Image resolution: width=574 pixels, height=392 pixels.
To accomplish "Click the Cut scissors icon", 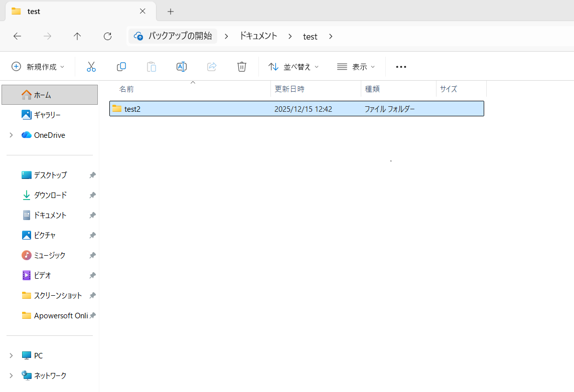I will click(x=91, y=67).
